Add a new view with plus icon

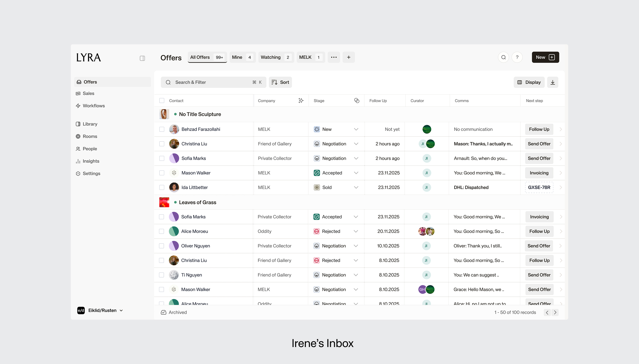coord(349,57)
